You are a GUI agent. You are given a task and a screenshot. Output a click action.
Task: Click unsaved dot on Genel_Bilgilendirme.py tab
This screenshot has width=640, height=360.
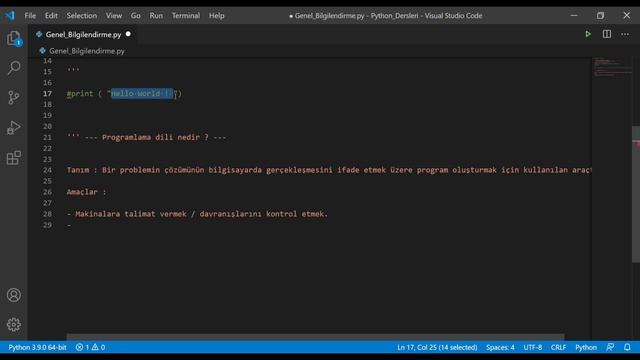point(128,34)
